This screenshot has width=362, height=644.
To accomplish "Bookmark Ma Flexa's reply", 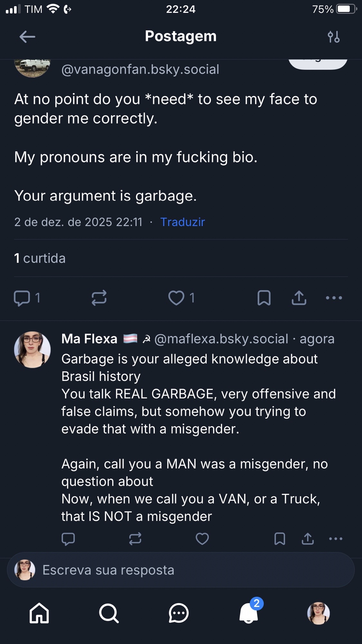I will tap(280, 539).
